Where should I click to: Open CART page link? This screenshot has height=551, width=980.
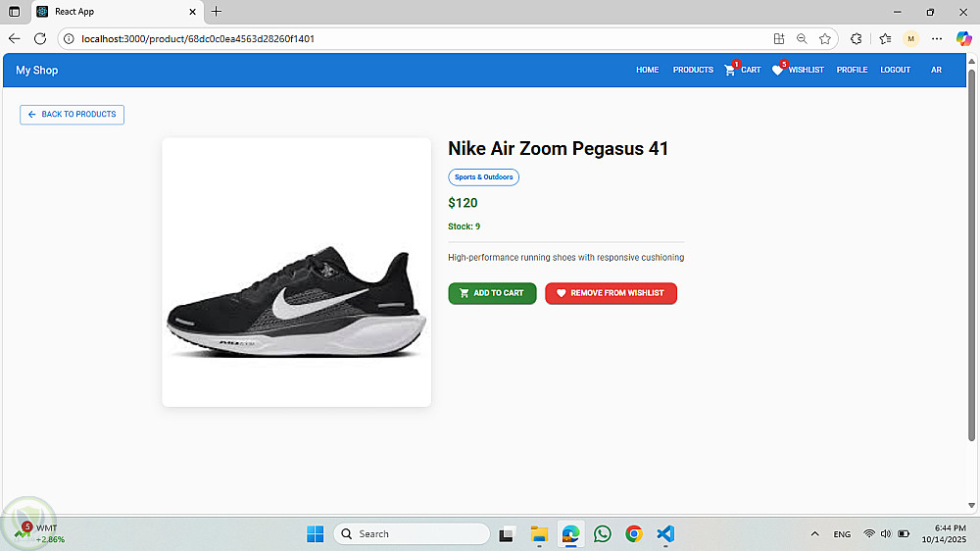point(751,70)
